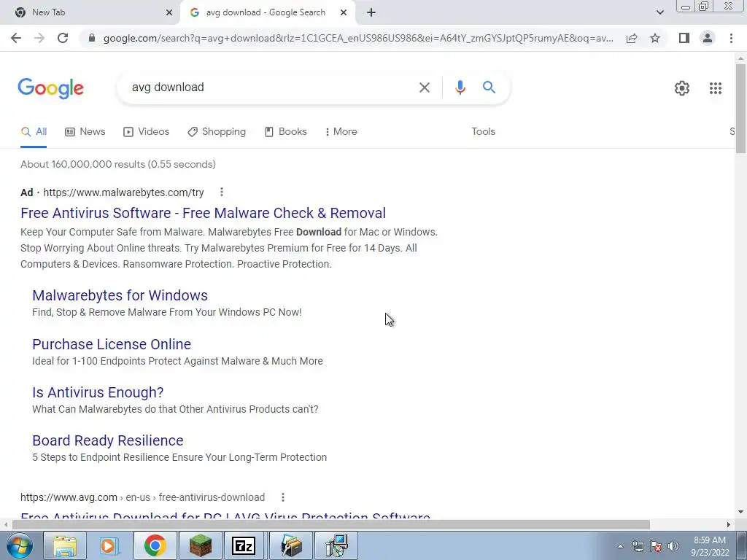Open Malwarebytes for Windows link
This screenshot has width=747, height=560.
120,295
